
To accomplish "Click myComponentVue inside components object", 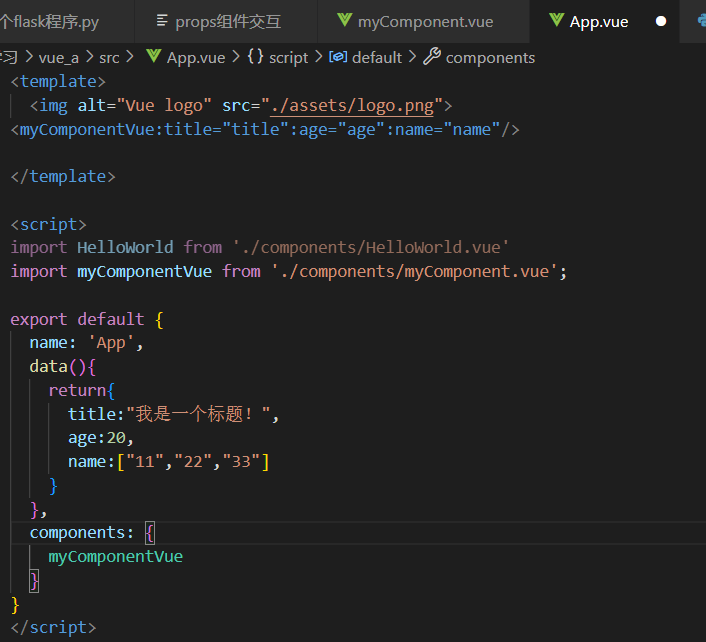I will [x=116, y=557].
